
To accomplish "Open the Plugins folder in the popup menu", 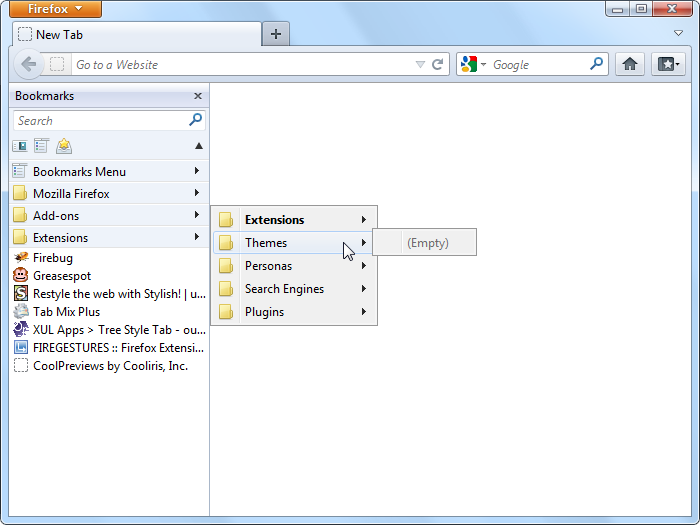I will point(264,312).
